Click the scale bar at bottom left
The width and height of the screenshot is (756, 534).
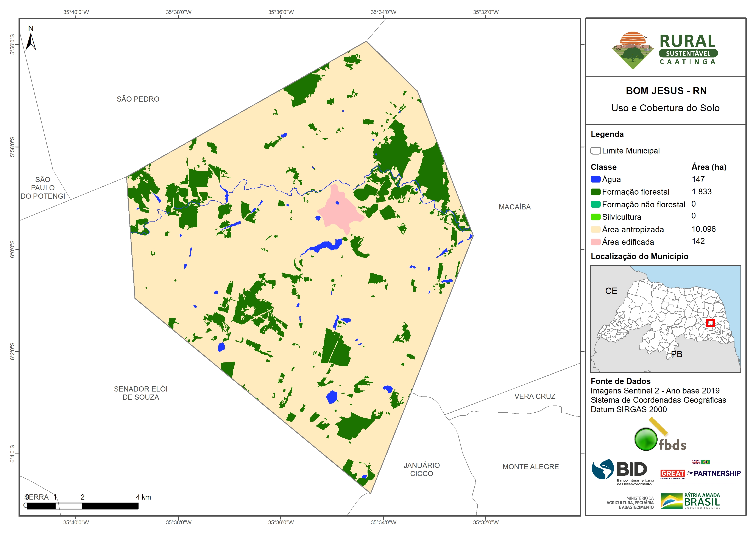82,506
